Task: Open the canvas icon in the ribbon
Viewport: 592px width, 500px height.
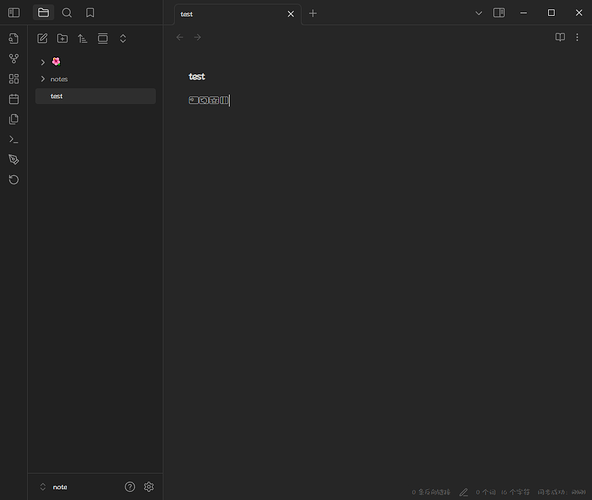Action: (14, 79)
